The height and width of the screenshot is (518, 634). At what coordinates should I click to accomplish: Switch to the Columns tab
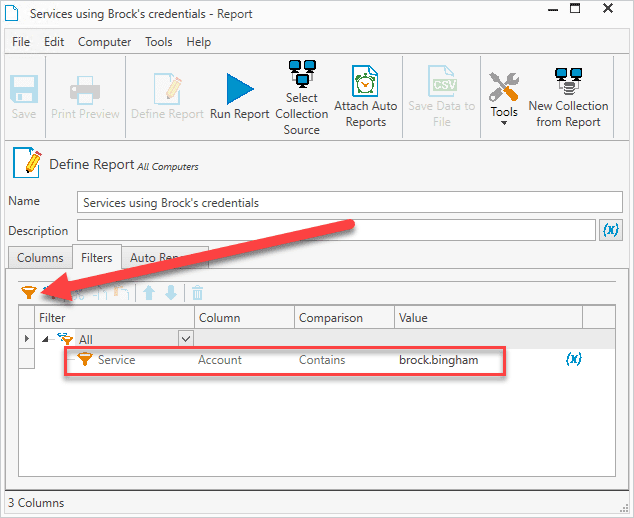coord(40,258)
